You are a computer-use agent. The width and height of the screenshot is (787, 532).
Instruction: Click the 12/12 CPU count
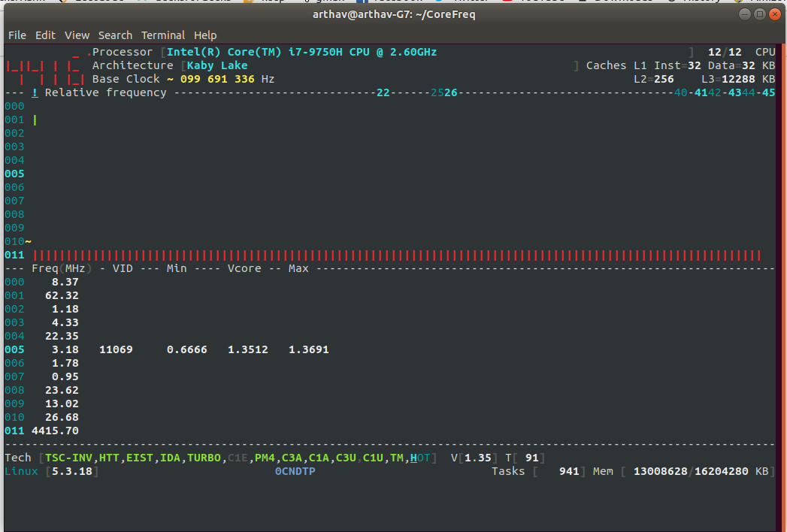725,52
